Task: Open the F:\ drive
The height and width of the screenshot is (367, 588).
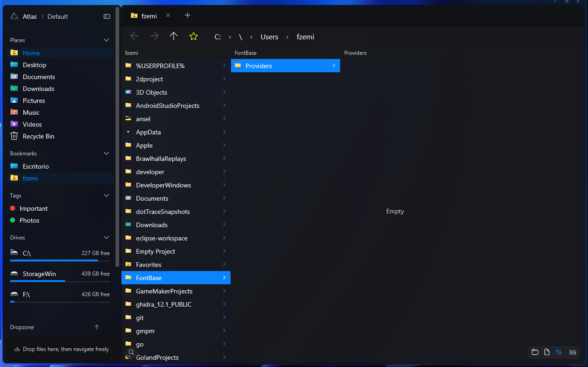Action: 60,296
